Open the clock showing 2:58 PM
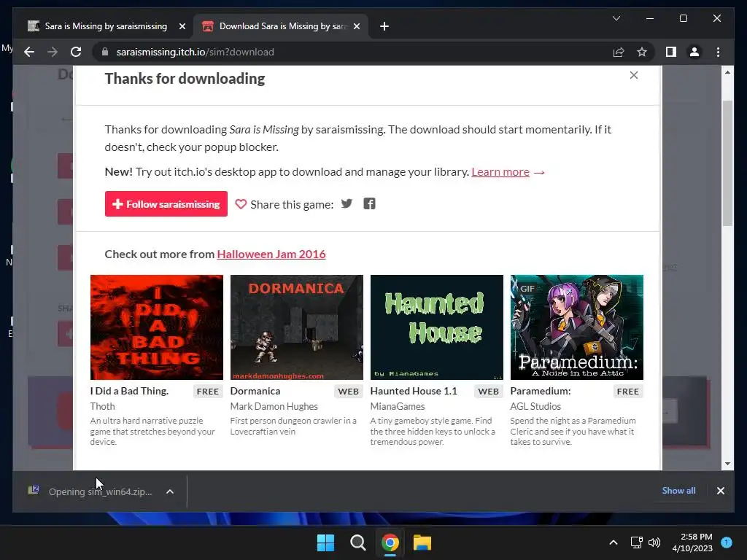 click(692, 542)
